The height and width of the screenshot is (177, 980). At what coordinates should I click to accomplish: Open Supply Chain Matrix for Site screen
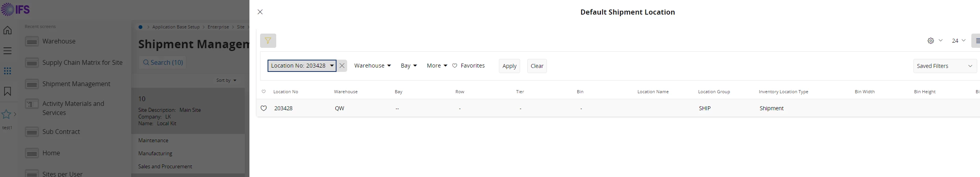82,62
